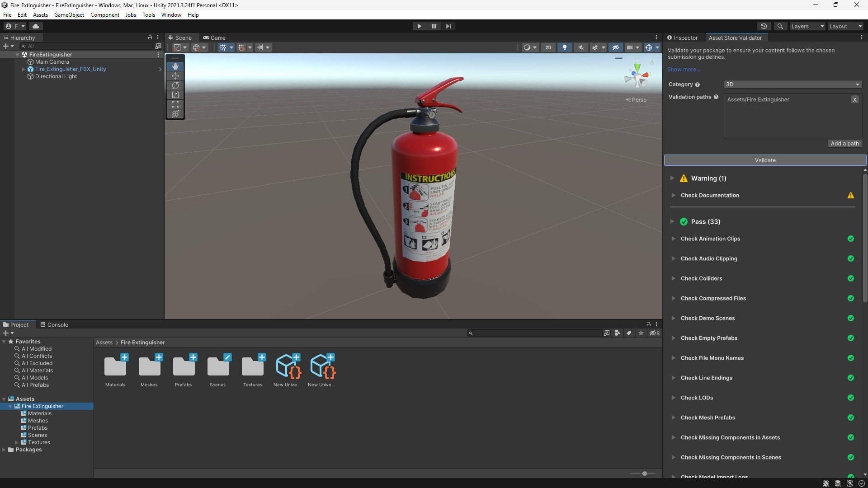The height and width of the screenshot is (488, 868).
Task: Toggle scene lighting lightbulb
Action: point(565,47)
